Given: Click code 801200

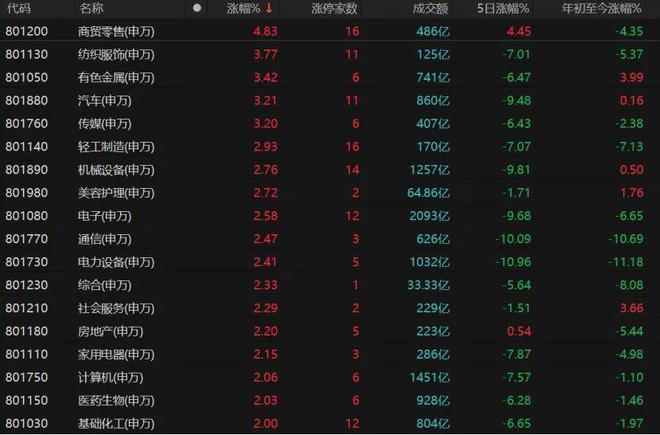Looking at the screenshot, I should [x=27, y=31].
